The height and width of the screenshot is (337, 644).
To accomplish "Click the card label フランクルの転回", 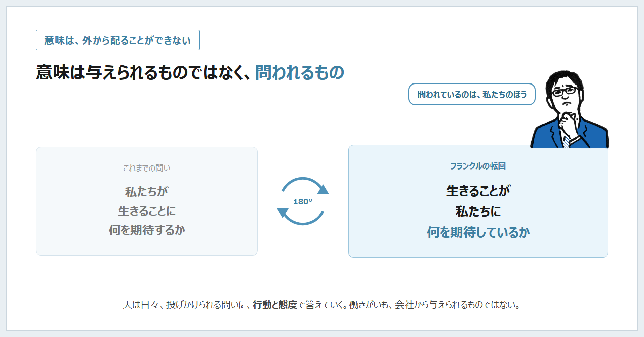I will click(478, 166).
